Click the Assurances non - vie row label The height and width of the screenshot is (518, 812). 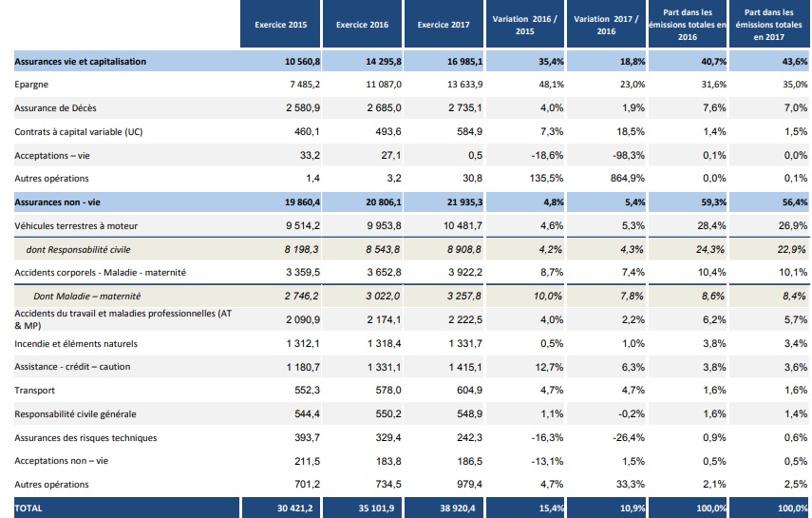[55, 201]
